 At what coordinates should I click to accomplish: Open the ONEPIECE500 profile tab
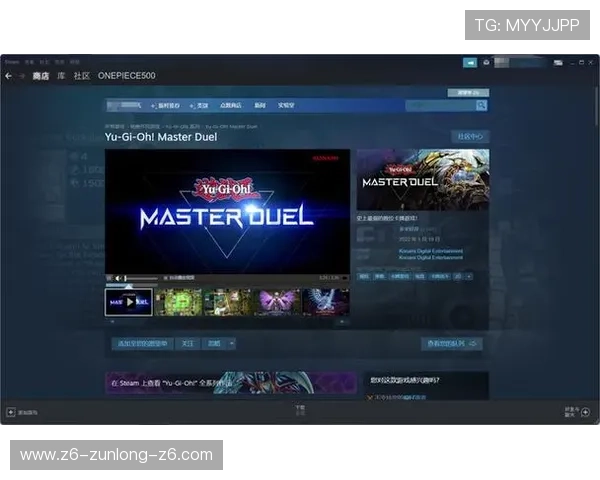coord(126,76)
